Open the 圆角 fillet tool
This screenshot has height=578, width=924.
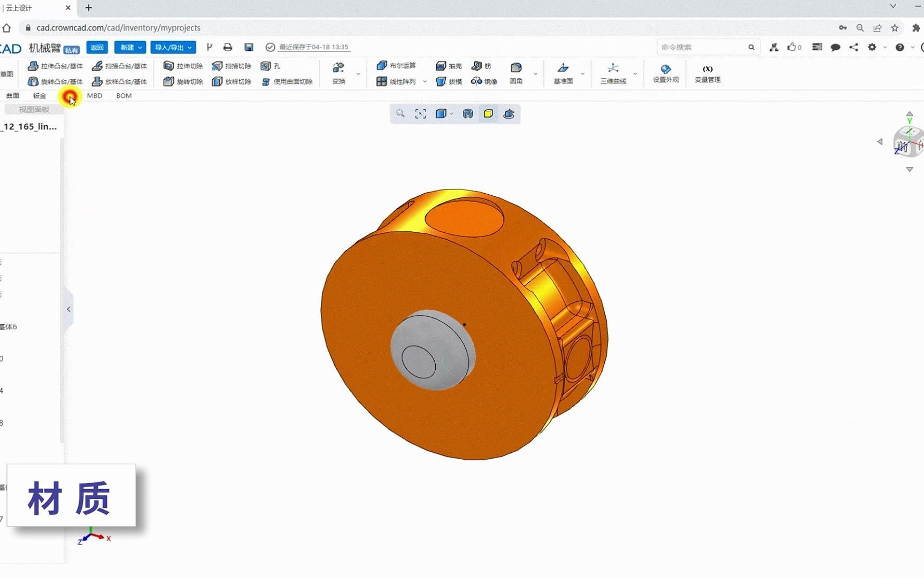click(x=515, y=81)
